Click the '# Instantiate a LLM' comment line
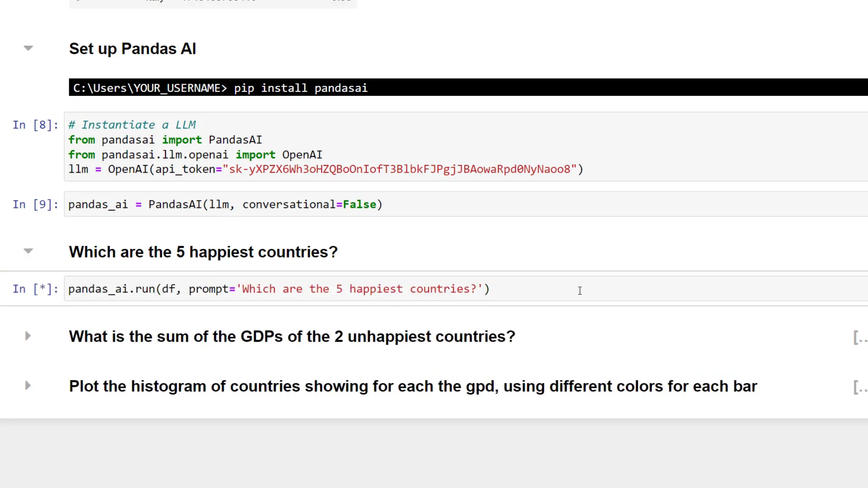Screen dimensions: 868x488 click(132, 125)
